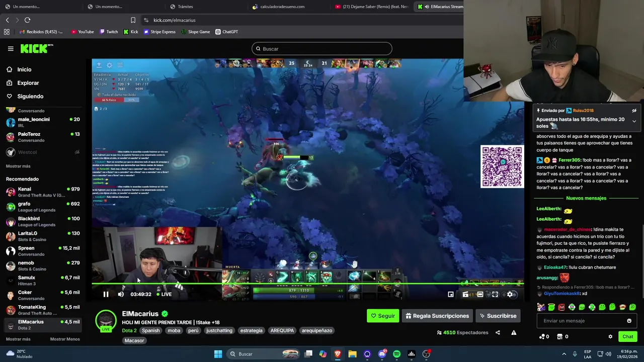This screenshot has height=362, width=644.
Task: Select the moba tag
Action: pyautogui.click(x=174, y=330)
